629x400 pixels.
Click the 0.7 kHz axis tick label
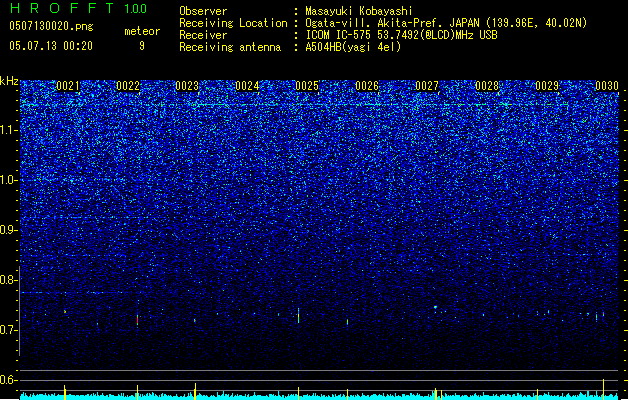(x=8, y=330)
